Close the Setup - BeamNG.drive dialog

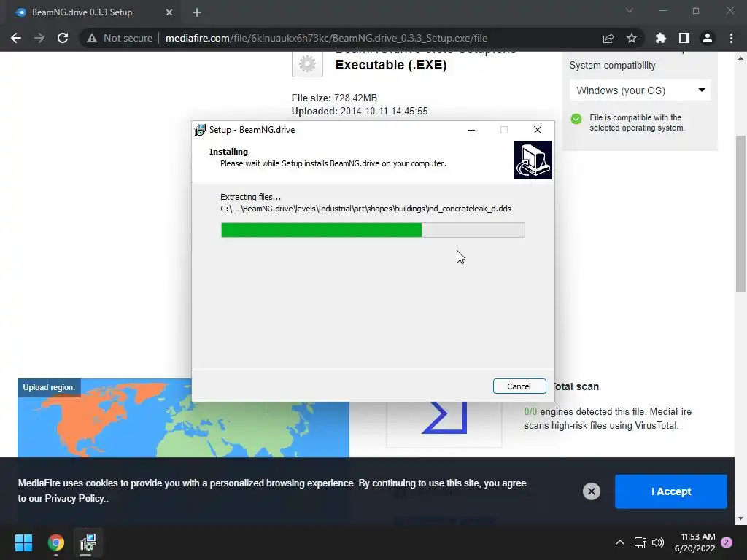pos(538,130)
